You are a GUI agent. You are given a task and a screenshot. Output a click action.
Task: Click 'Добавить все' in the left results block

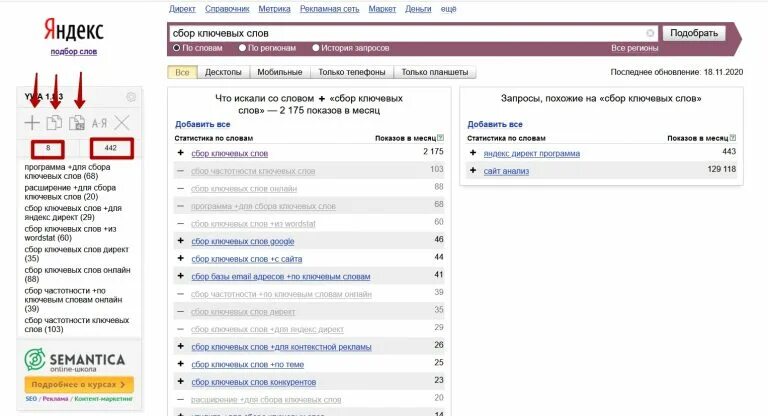coord(202,124)
